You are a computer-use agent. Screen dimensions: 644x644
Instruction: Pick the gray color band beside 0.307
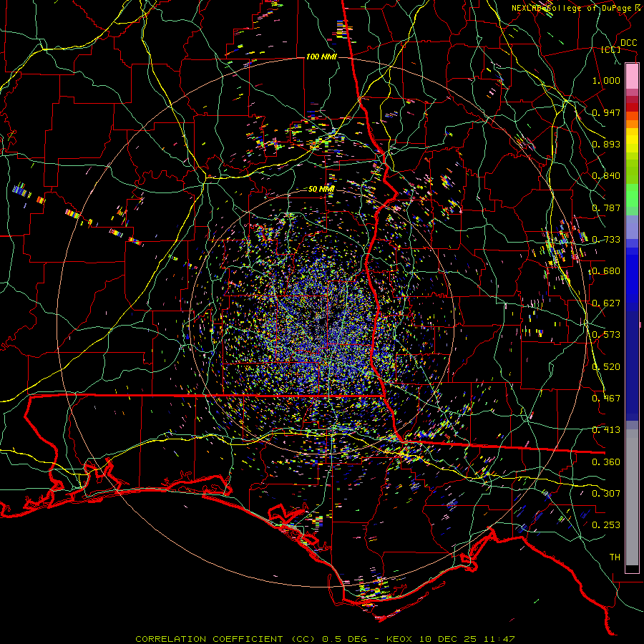coord(632,497)
